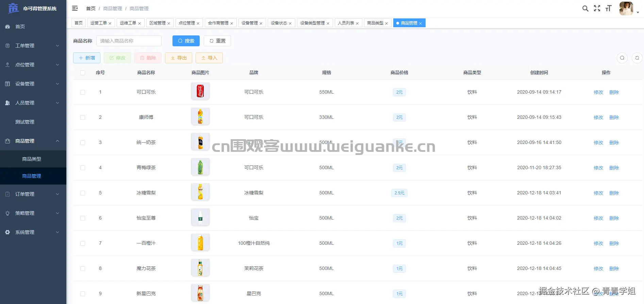Check the row 3 统一奶茶 checkbox

coord(83,143)
